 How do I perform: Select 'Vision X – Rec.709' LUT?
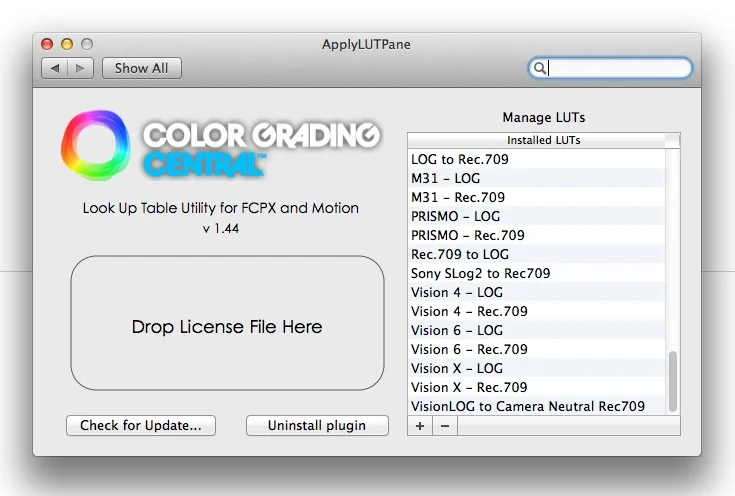pyautogui.click(x=536, y=387)
